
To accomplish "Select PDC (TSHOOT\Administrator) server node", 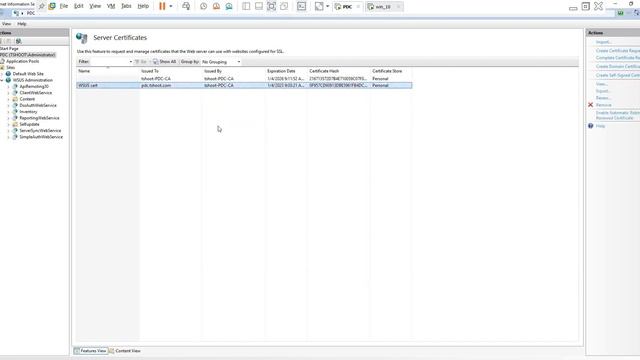I will click(28, 55).
